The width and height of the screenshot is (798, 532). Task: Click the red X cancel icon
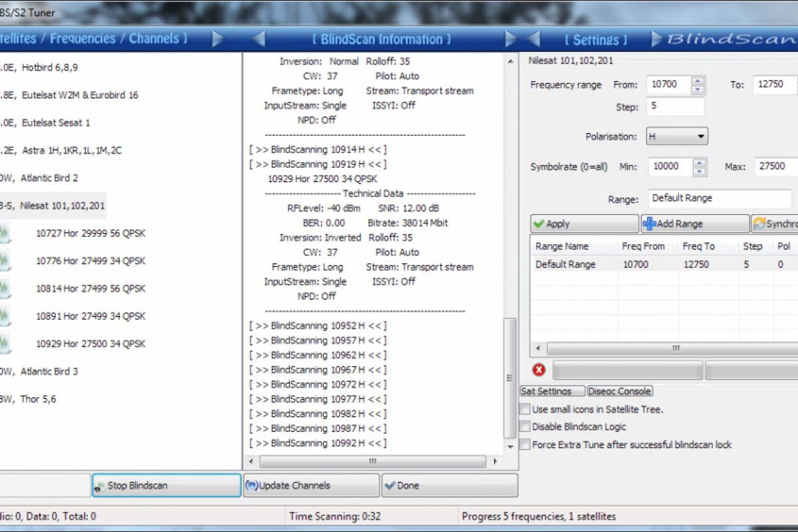click(539, 370)
